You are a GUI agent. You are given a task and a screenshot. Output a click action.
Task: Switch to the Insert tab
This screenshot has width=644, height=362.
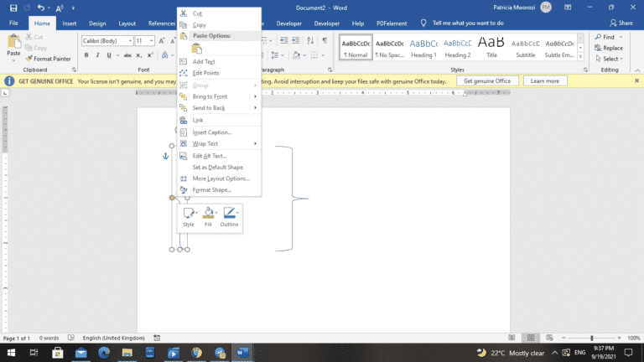pyautogui.click(x=69, y=23)
